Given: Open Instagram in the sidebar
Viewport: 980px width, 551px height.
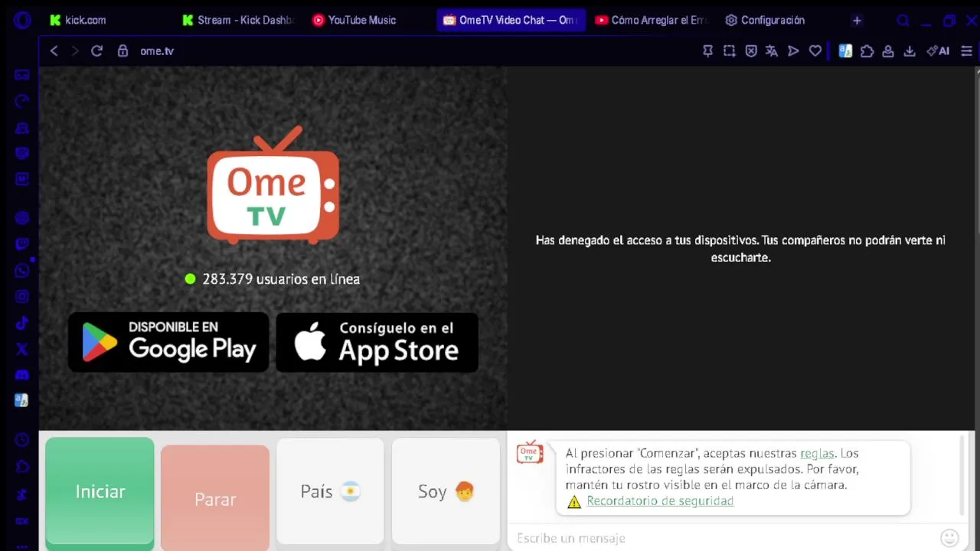Looking at the screenshot, I should click(x=21, y=296).
